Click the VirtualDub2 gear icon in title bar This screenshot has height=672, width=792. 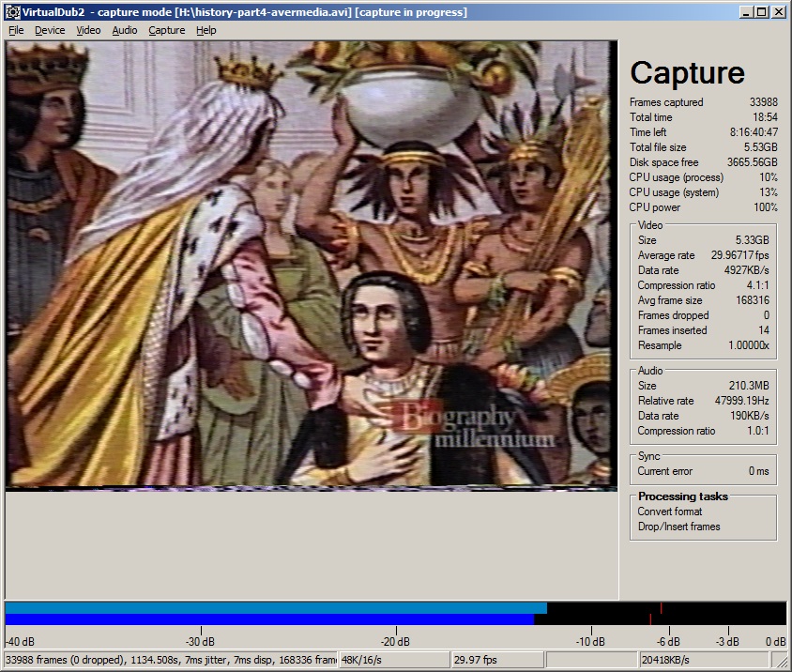click(12, 12)
